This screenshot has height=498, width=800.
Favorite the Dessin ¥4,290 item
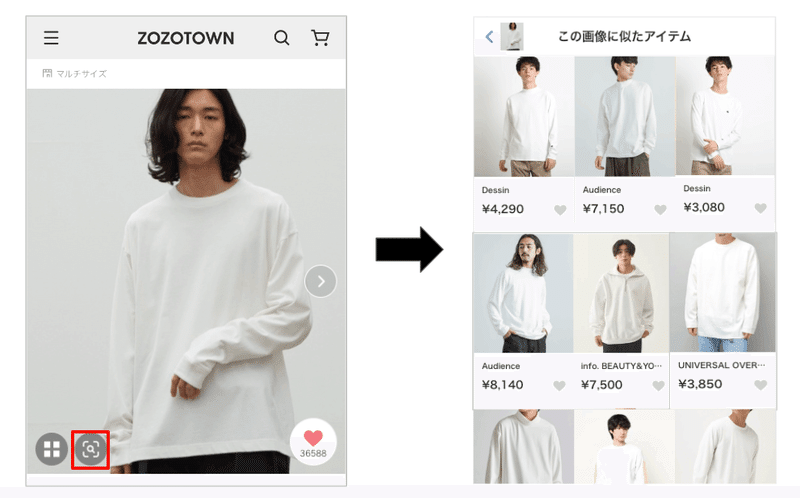560,210
